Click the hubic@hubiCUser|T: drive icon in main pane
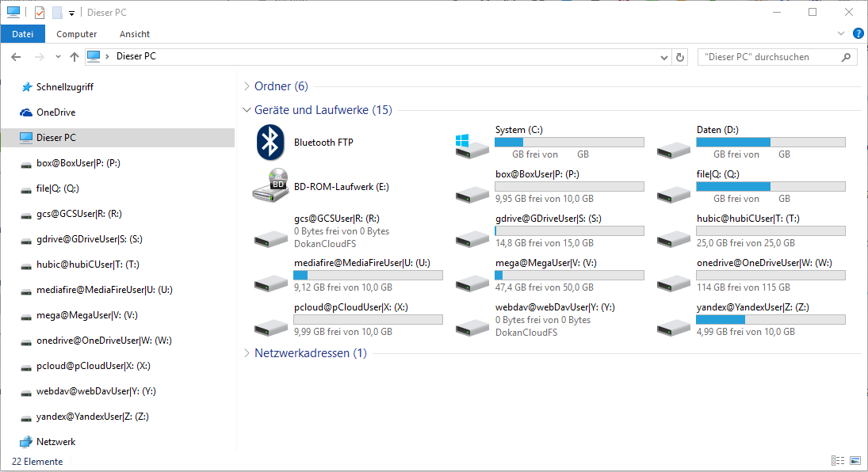This screenshot has width=868, height=472. point(673,238)
